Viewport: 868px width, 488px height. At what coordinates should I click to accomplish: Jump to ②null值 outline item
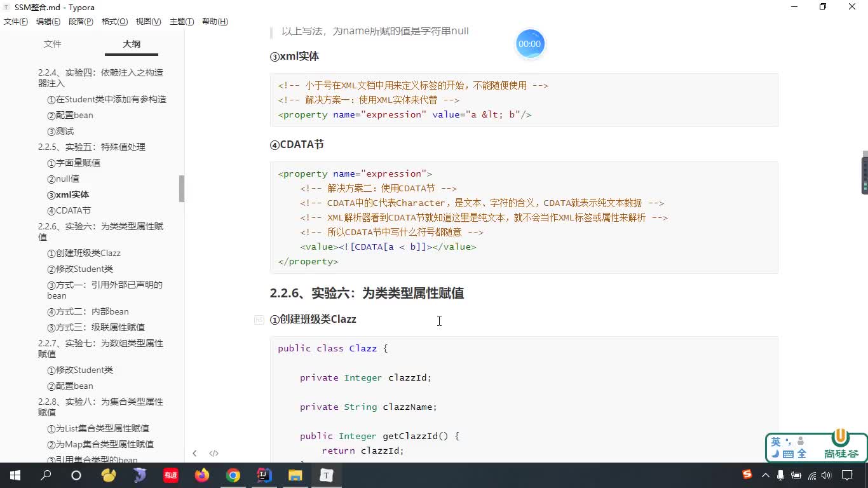click(x=63, y=179)
